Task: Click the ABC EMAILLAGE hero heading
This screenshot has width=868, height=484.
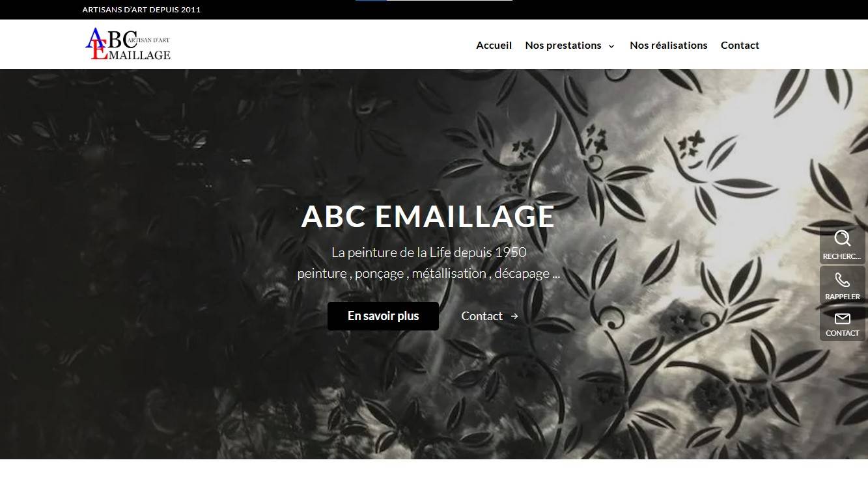Action: 428,217
